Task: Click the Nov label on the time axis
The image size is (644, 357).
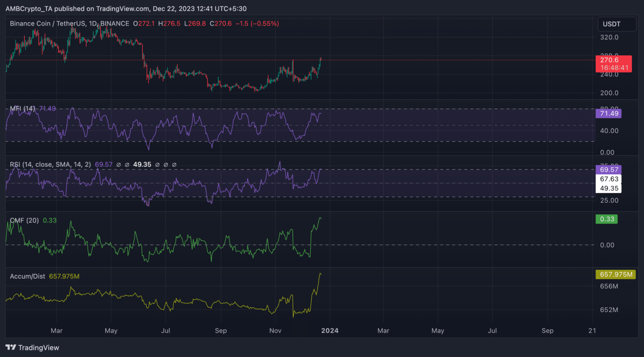Action: (x=275, y=331)
